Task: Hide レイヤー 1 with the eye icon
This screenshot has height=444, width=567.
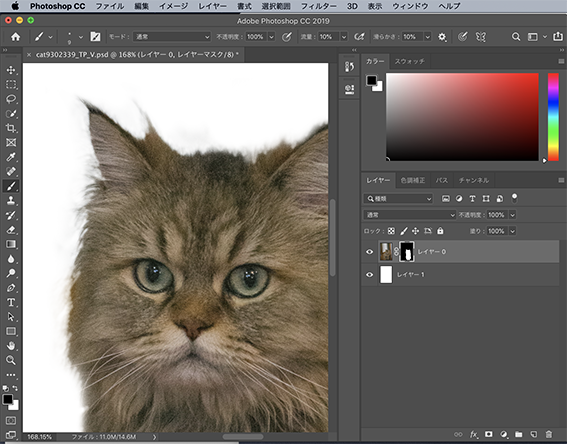Action: coord(369,275)
